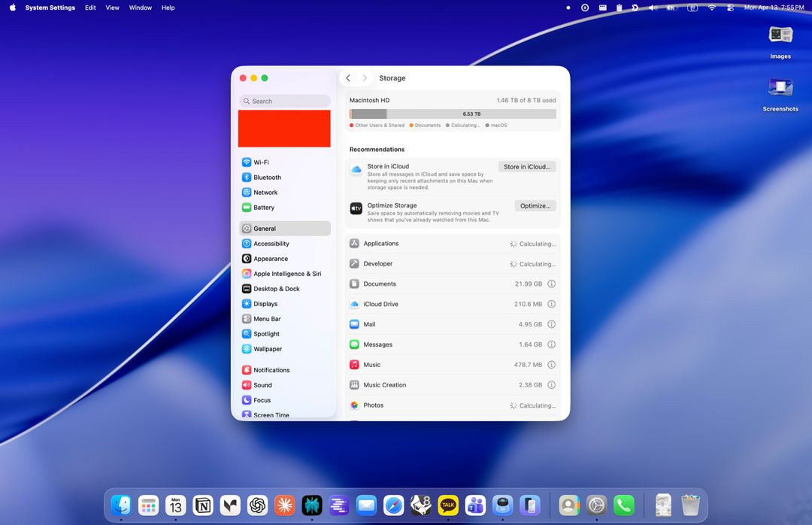
Task: Open Safari from the Dock
Action: coord(393,505)
